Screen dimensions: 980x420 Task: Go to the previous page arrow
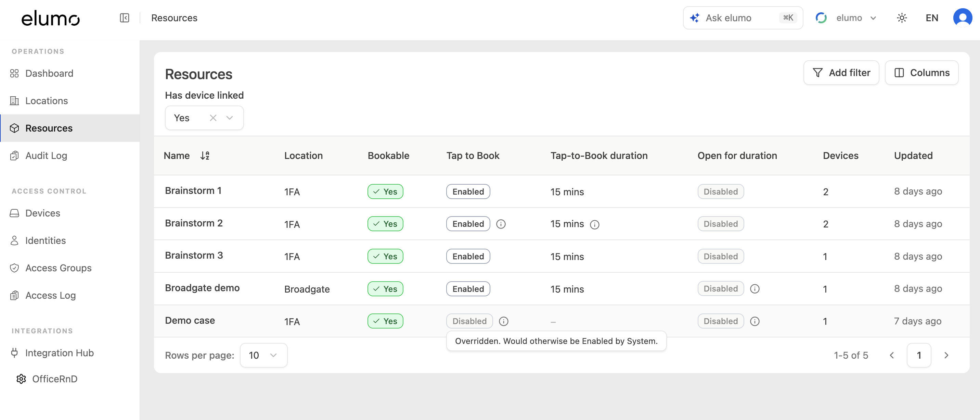tap(892, 355)
